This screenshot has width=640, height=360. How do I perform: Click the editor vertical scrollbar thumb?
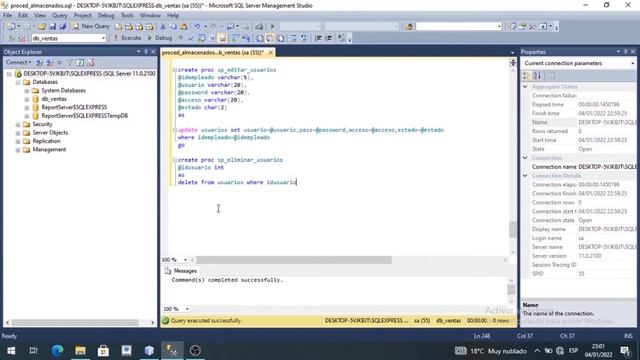[x=513, y=229]
